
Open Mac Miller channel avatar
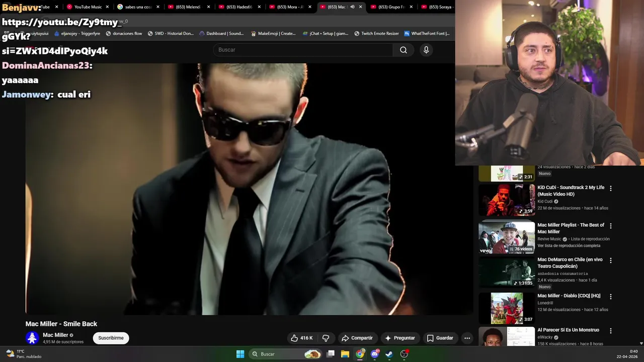(32, 338)
